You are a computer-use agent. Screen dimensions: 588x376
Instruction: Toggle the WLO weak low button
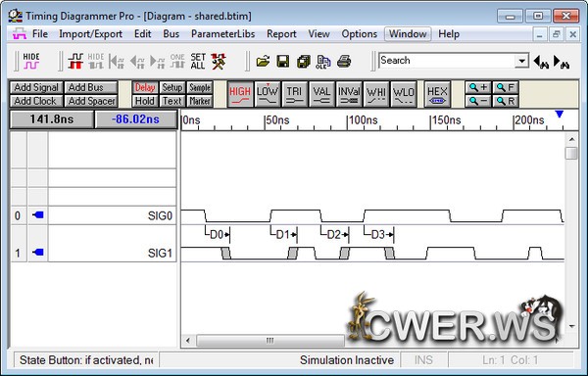[x=404, y=94]
